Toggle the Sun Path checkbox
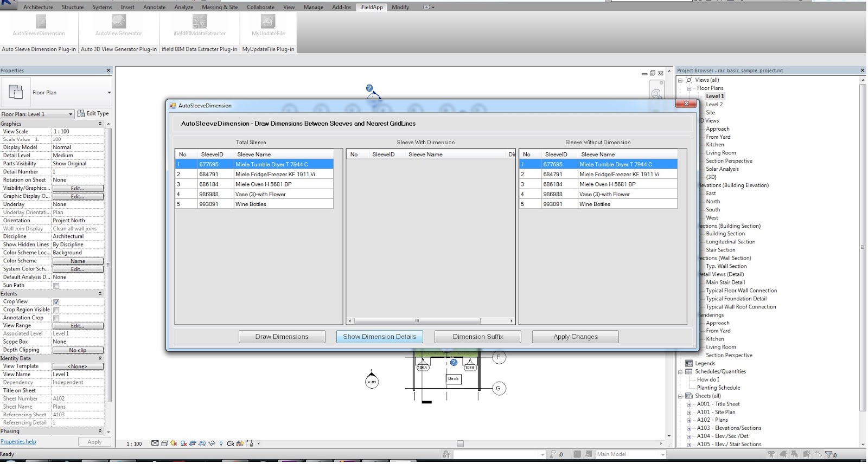868x470 pixels. pos(56,286)
